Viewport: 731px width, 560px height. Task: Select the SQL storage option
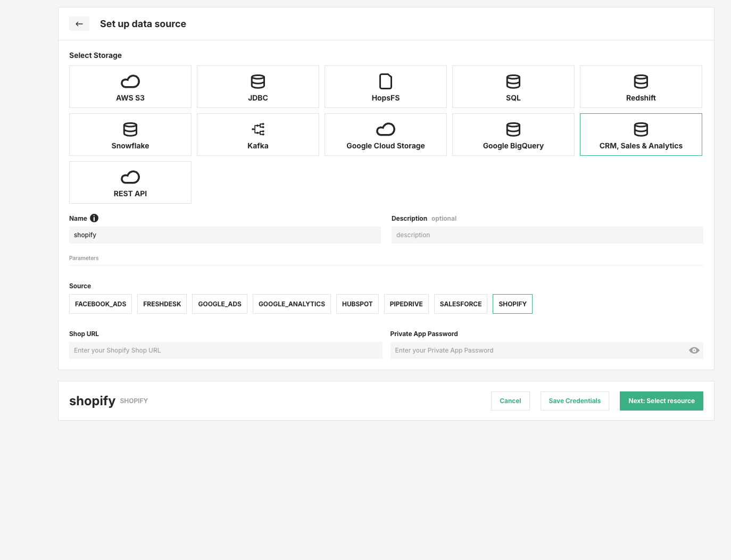click(x=513, y=86)
